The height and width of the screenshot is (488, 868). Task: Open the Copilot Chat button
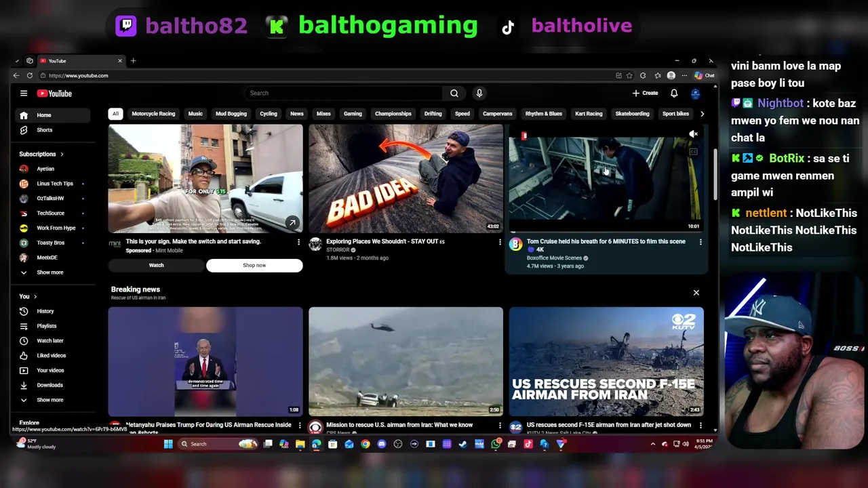point(705,75)
